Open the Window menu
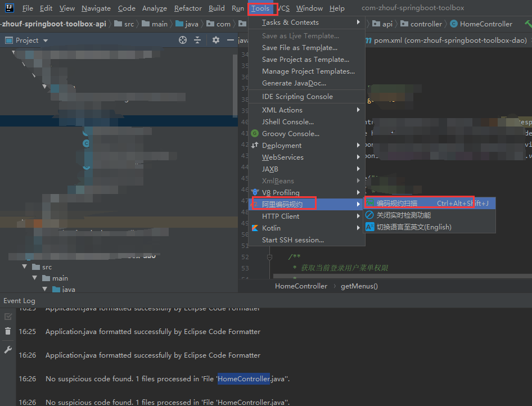Image resolution: width=532 pixels, height=406 pixels. pos(309,8)
